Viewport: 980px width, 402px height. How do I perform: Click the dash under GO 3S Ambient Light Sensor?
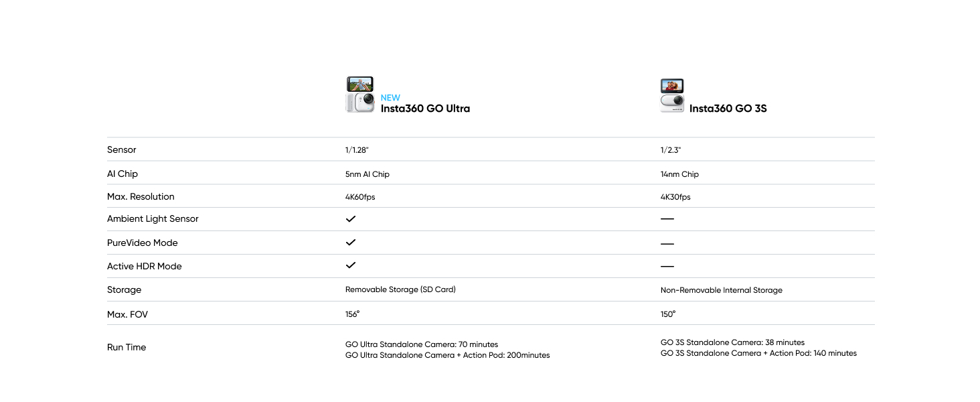[667, 219]
